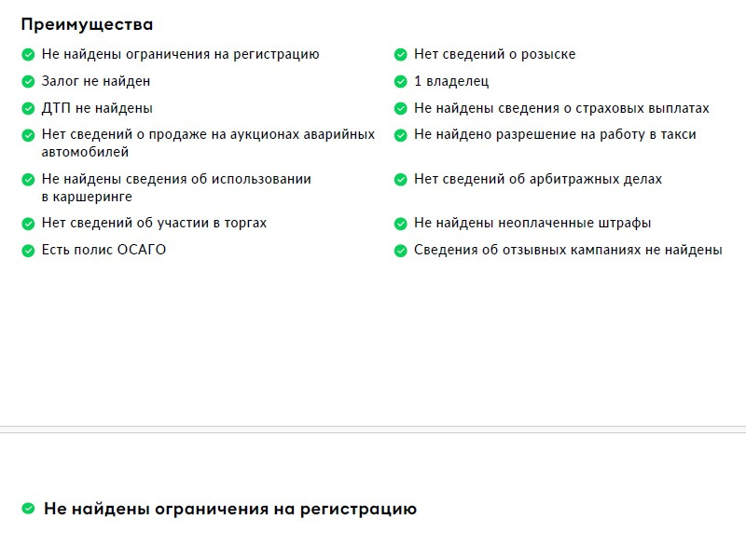Image resolution: width=746 pixels, height=560 pixels.
Task: Click check icon beside 'Есть полис ОСАГО'
Action: tap(28, 251)
